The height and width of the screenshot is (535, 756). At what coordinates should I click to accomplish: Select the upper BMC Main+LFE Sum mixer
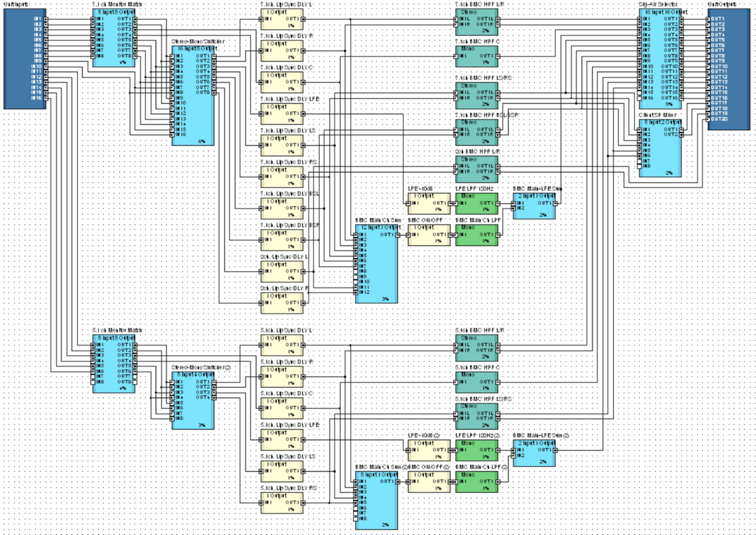534,206
